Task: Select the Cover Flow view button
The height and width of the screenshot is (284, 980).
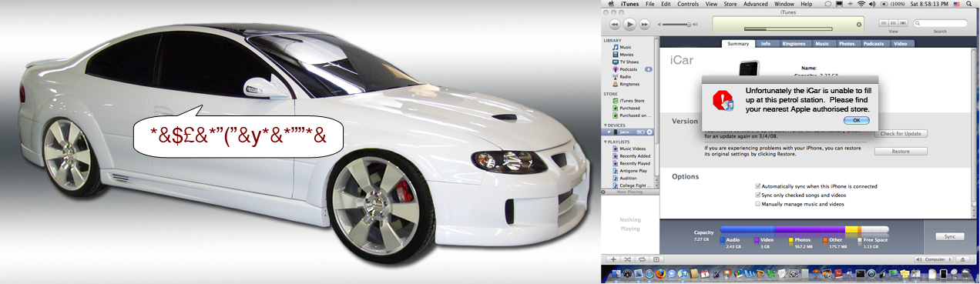Action: (x=903, y=23)
